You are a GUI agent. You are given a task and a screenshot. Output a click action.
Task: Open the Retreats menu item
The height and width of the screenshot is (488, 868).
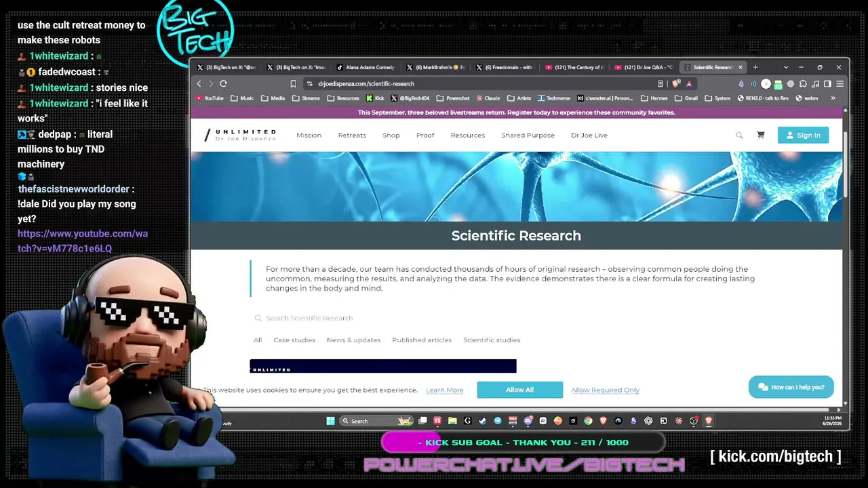pyautogui.click(x=352, y=136)
